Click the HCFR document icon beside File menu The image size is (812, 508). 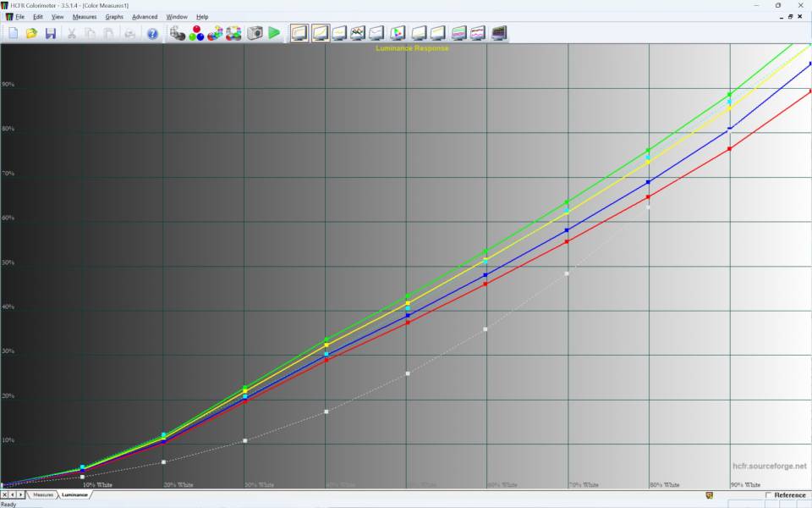pos(8,17)
